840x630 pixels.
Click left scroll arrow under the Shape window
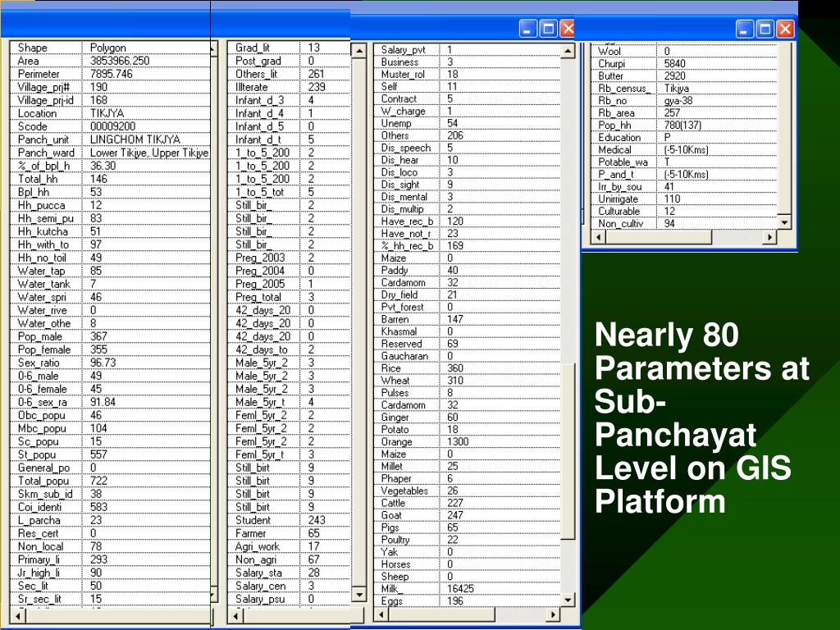coord(18,616)
